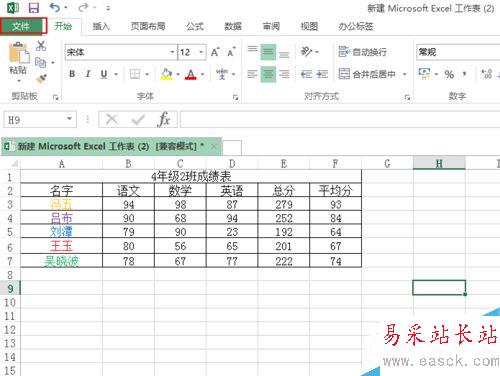
Task: Click the Redo arrow icon
Action: [x=83, y=7]
